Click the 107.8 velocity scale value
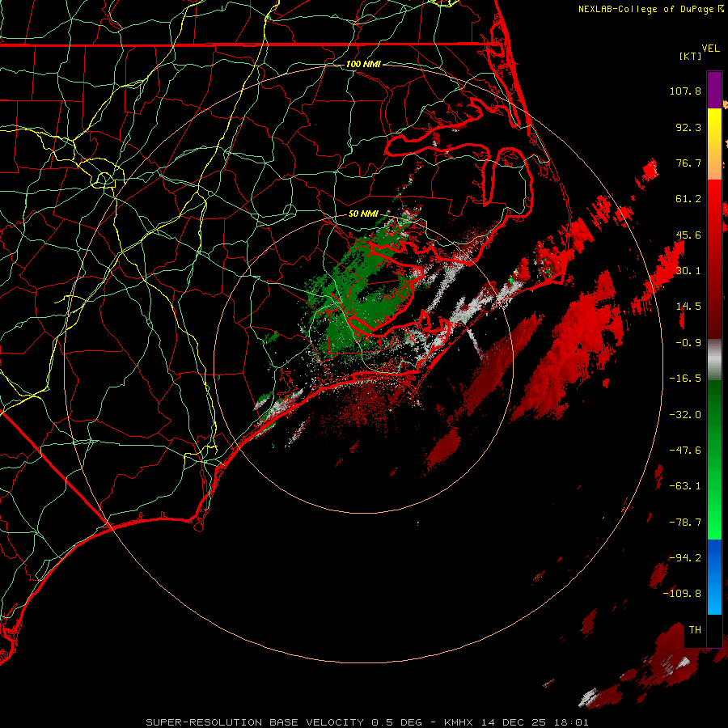The height and width of the screenshot is (728, 728). point(685,91)
